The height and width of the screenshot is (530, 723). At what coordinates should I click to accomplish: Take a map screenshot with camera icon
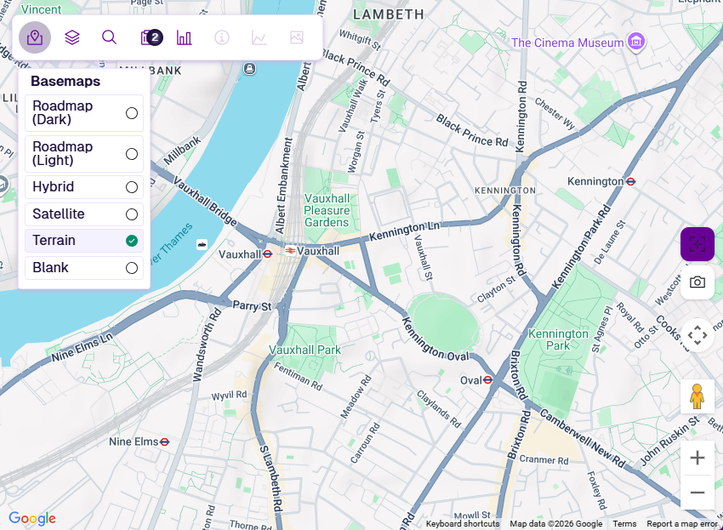697,282
